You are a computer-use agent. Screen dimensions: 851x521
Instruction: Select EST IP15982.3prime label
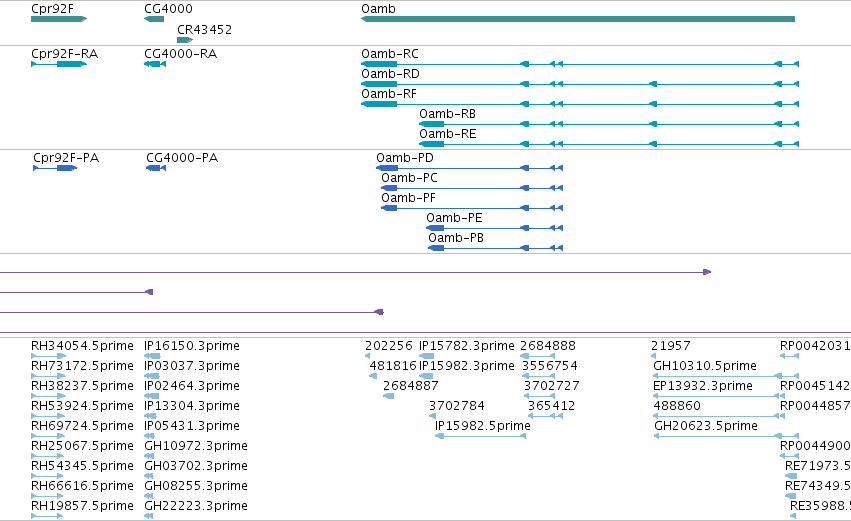(x=467, y=366)
